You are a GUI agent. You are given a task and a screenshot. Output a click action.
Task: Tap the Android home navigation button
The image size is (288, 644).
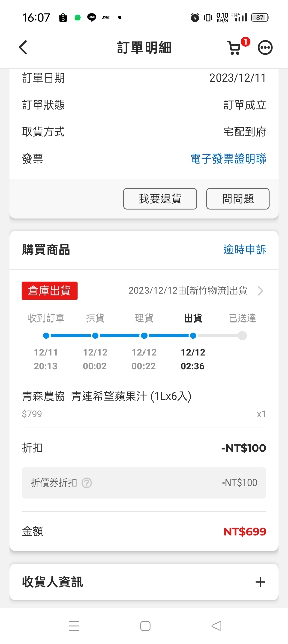pyautogui.click(x=146, y=626)
